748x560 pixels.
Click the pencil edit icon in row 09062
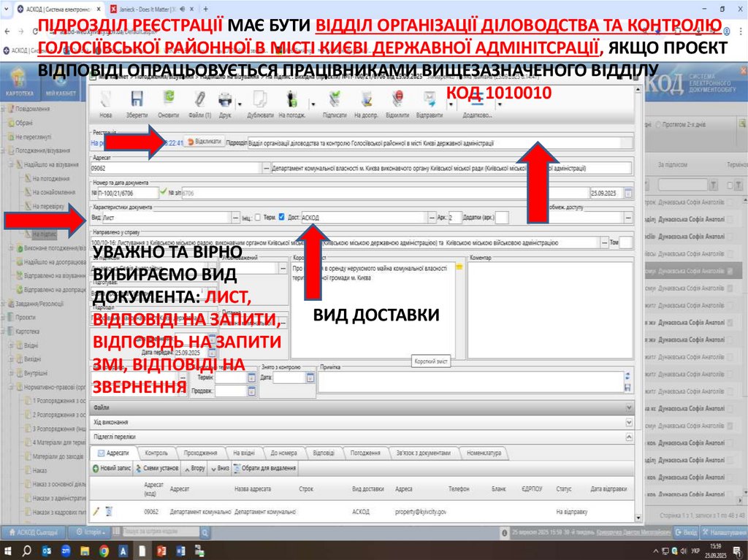click(x=96, y=511)
